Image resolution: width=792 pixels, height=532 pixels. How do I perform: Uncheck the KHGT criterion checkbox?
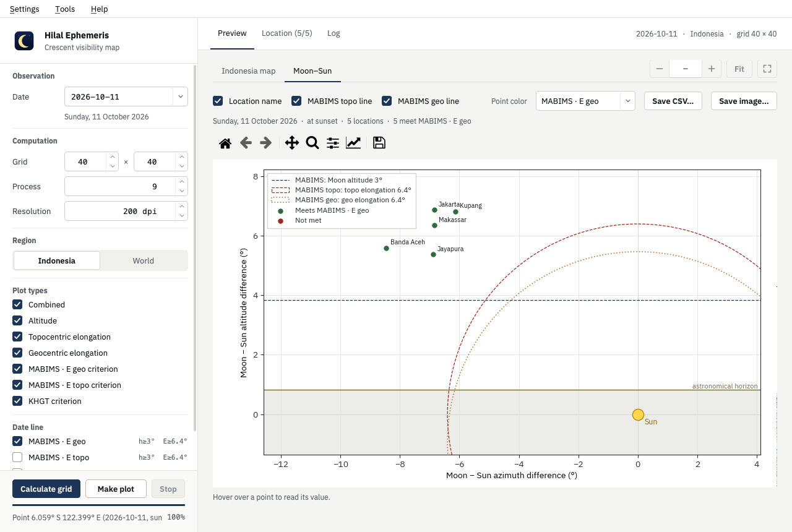(17, 401)
